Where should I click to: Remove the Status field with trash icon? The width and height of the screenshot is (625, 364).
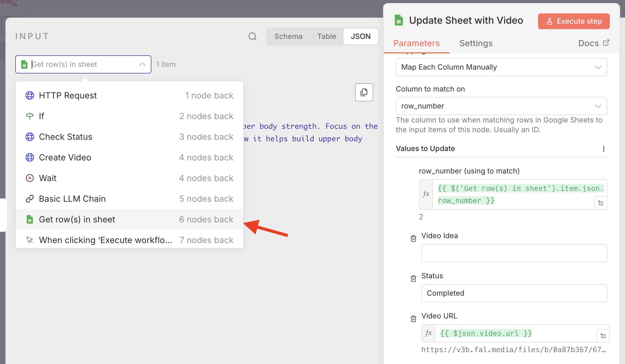[x=413, y=278]
